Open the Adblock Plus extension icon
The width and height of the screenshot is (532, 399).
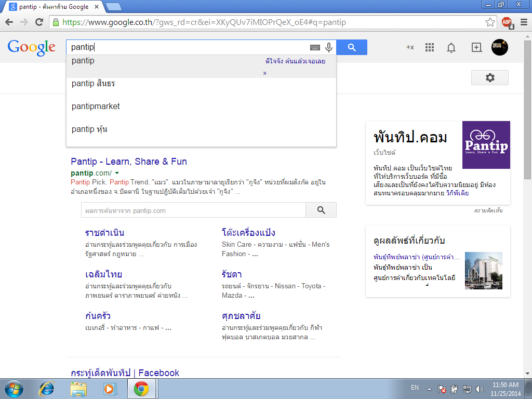(508, 23)
